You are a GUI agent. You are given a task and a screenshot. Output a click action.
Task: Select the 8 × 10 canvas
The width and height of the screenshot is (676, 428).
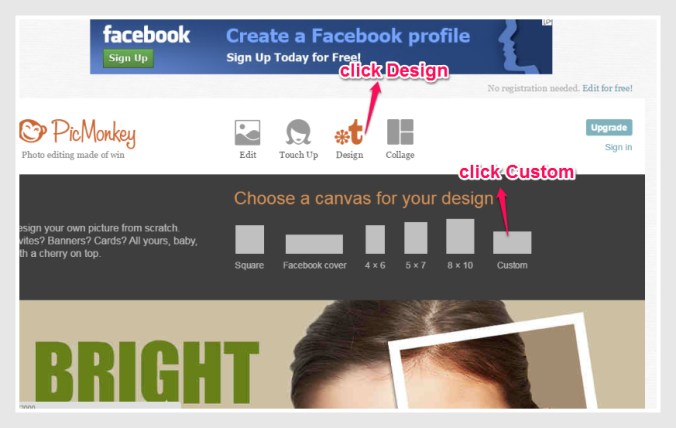coord(460,236)
